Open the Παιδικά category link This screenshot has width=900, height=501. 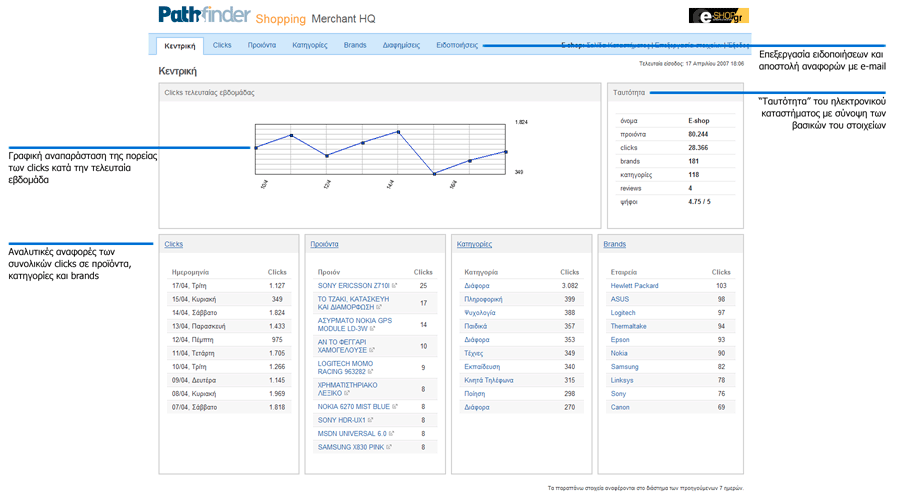click(x=475, y=326)
